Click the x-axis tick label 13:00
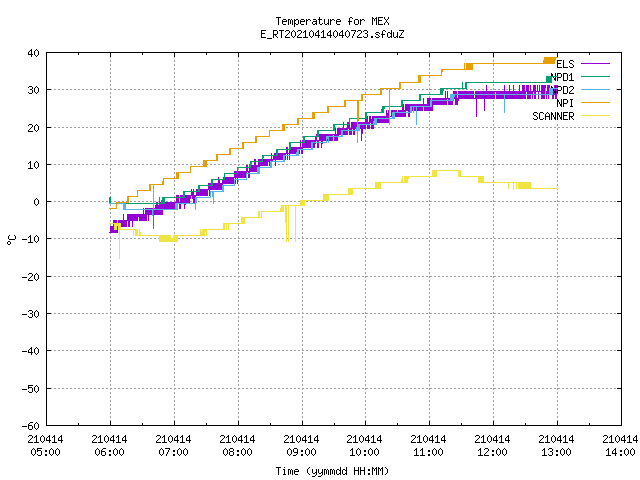 556,452
